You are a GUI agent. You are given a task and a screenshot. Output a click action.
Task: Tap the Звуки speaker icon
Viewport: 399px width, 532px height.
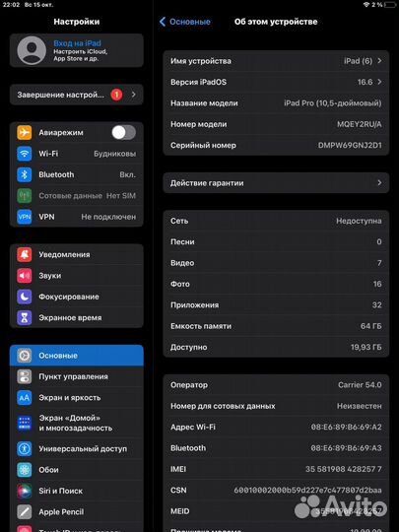tap(25, 276)
